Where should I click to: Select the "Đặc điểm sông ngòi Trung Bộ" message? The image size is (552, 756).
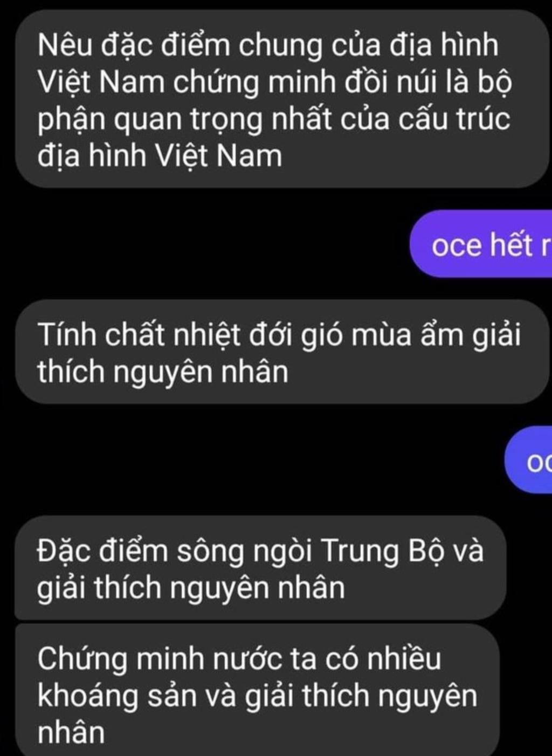[x=260, y=568]
